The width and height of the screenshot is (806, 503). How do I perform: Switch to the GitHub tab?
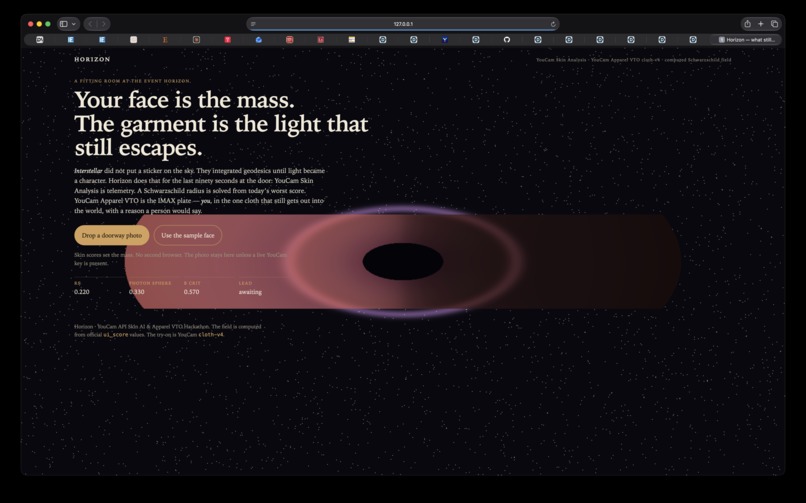point(507,40)
